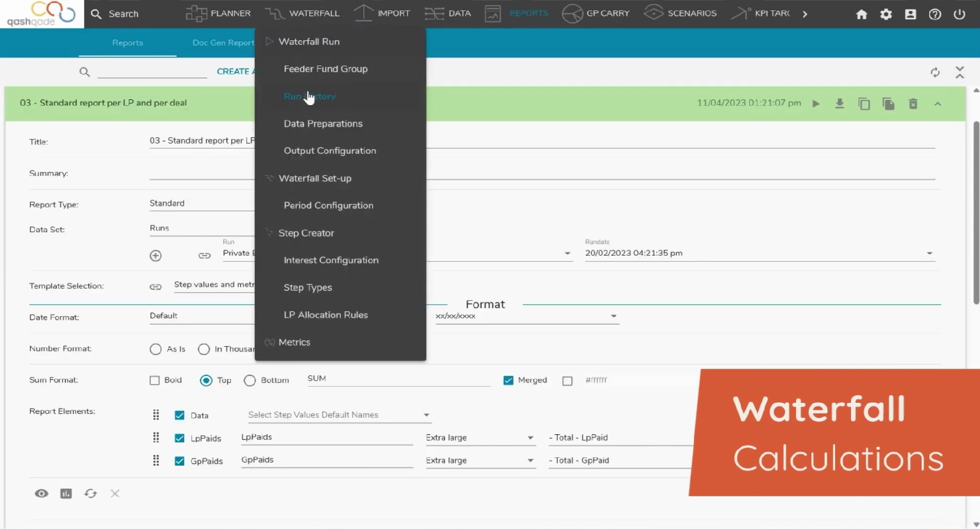Toggle the Bold checkbox in Sum Format
The height and width of the screenshot is (529, 980).
(x=154, y=380)
